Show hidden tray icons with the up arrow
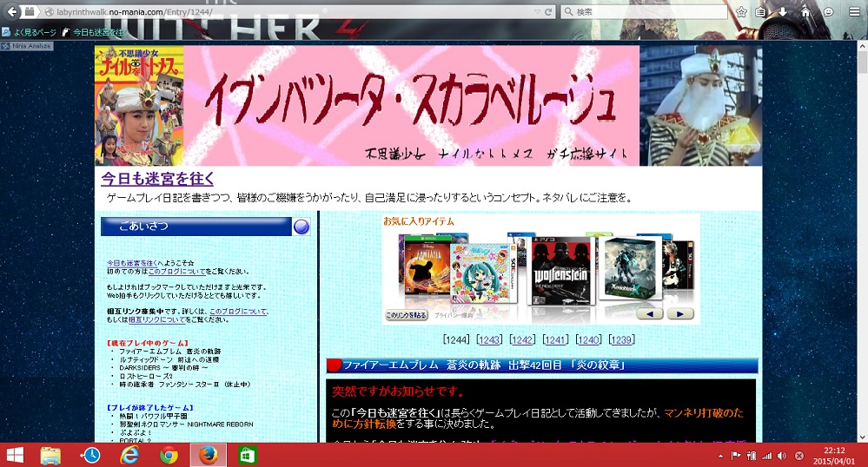Screen dimensions: 868x467 (x=720, y=457)
